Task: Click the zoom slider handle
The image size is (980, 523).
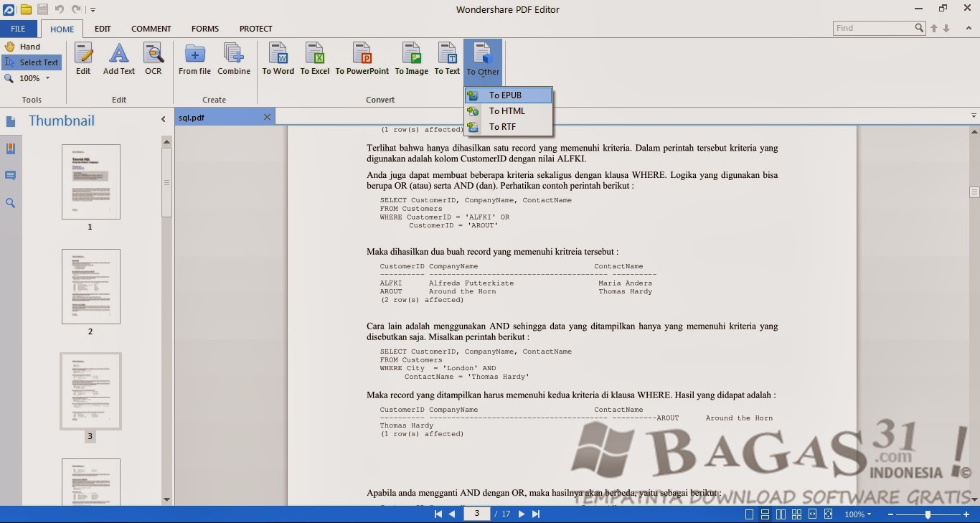Action: click(928, 514)
